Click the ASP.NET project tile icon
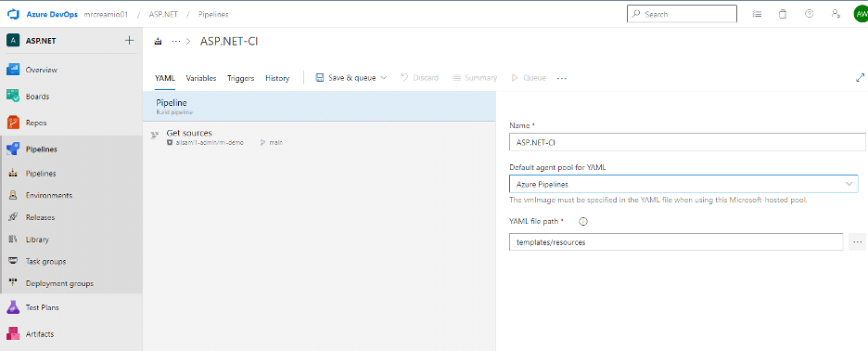 (14, 41)
